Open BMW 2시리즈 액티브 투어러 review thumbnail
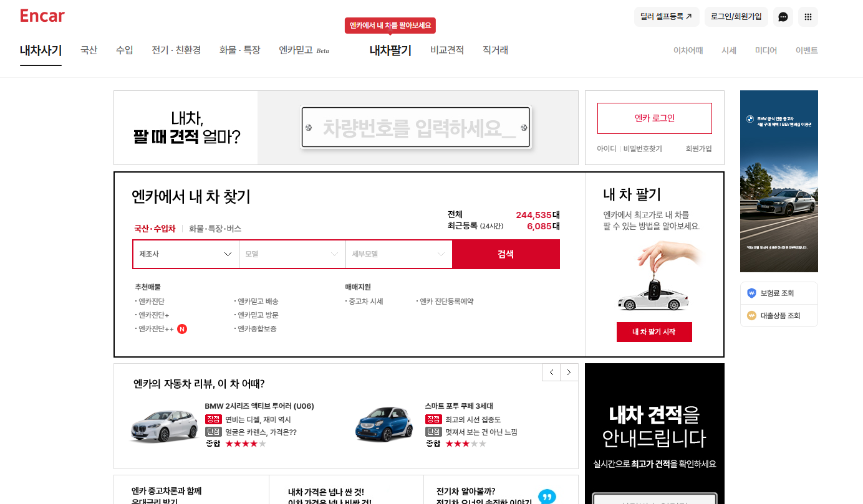The width and height of the screenshot is (863, 504). 164,426
